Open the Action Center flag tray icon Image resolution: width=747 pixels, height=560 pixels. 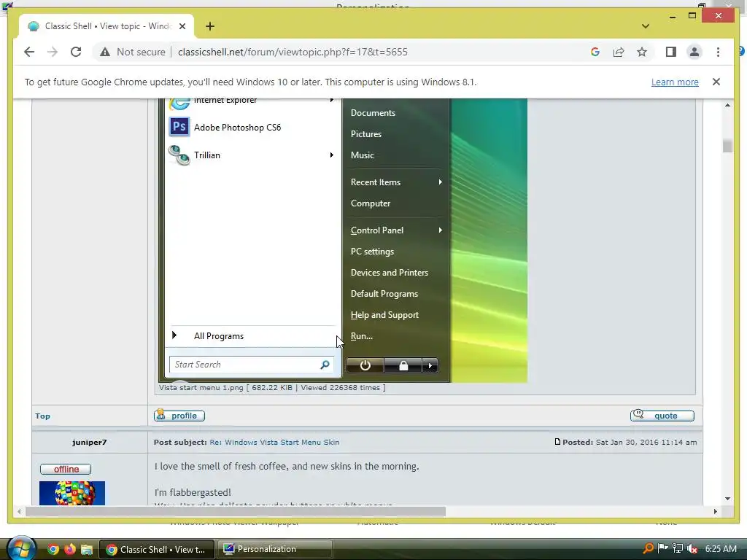[662, 548]
